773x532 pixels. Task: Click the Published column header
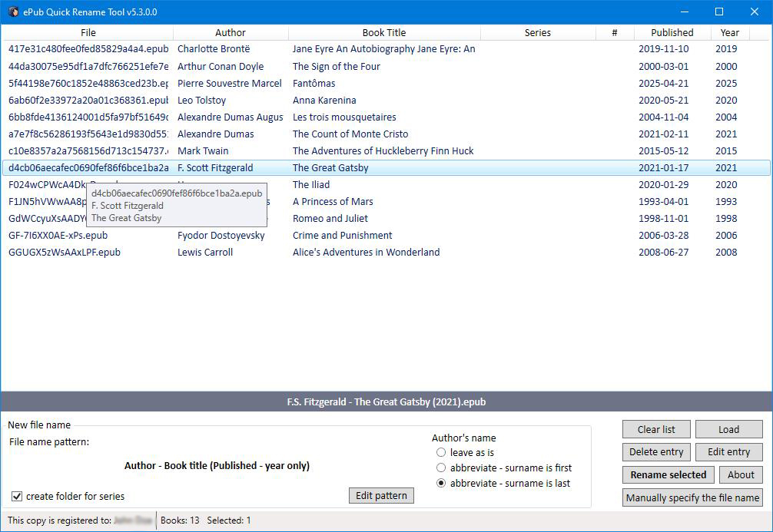(672, 32)
